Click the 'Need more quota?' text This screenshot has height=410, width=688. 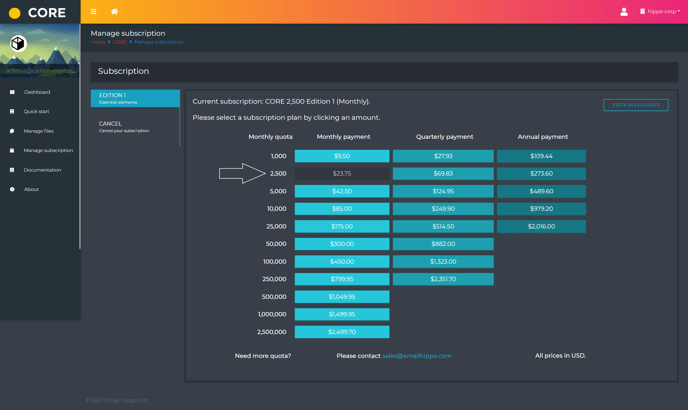pyautogui.click(x=263, y=356)
